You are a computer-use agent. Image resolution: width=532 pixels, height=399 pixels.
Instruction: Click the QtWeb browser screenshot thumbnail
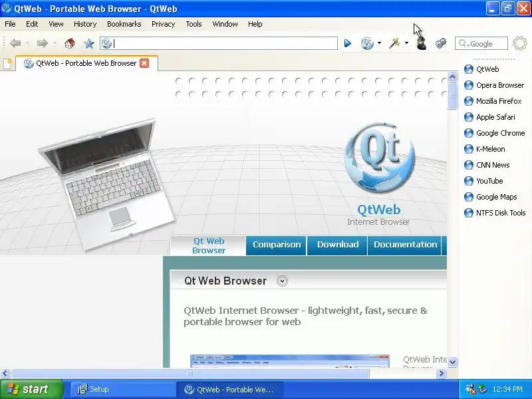pos(289,361)
